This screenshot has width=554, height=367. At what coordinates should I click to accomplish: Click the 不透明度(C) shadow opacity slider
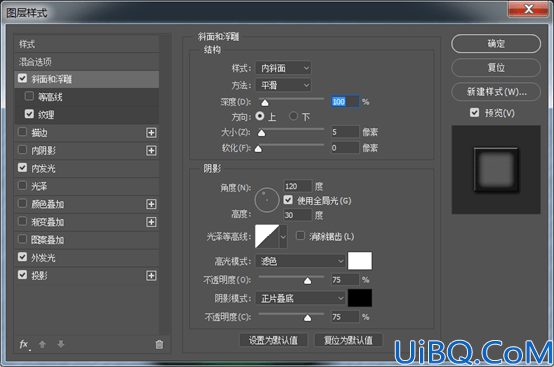point(307,318)
